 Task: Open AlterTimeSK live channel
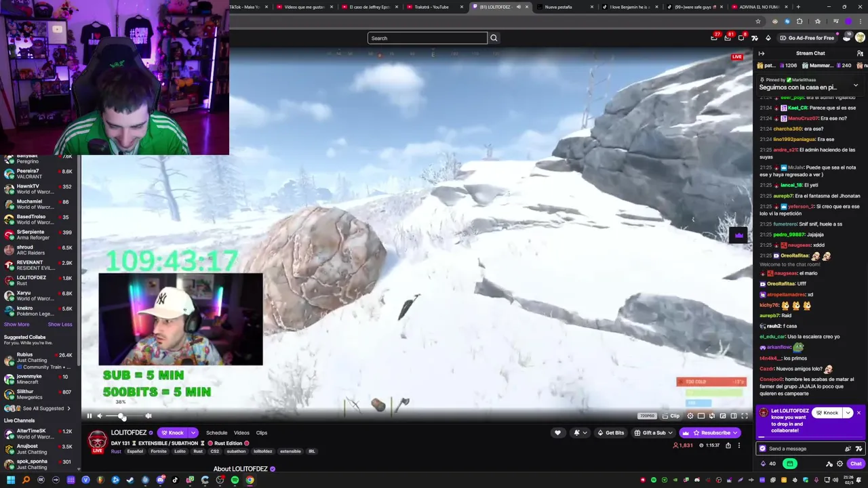pyautogui.click(x=39, y=434)
